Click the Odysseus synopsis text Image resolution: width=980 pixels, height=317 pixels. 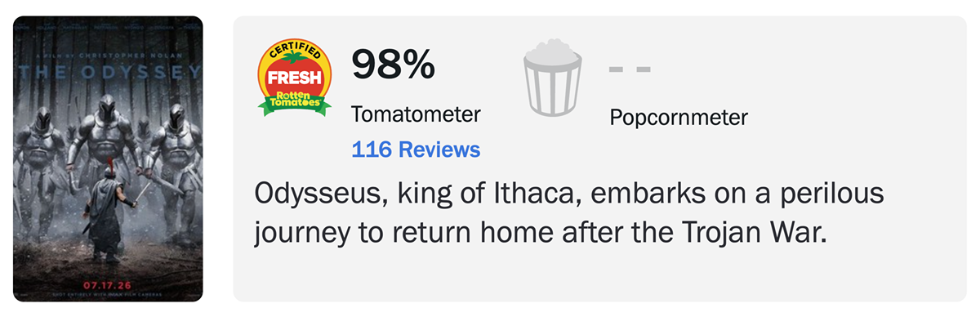coord(569,214)
